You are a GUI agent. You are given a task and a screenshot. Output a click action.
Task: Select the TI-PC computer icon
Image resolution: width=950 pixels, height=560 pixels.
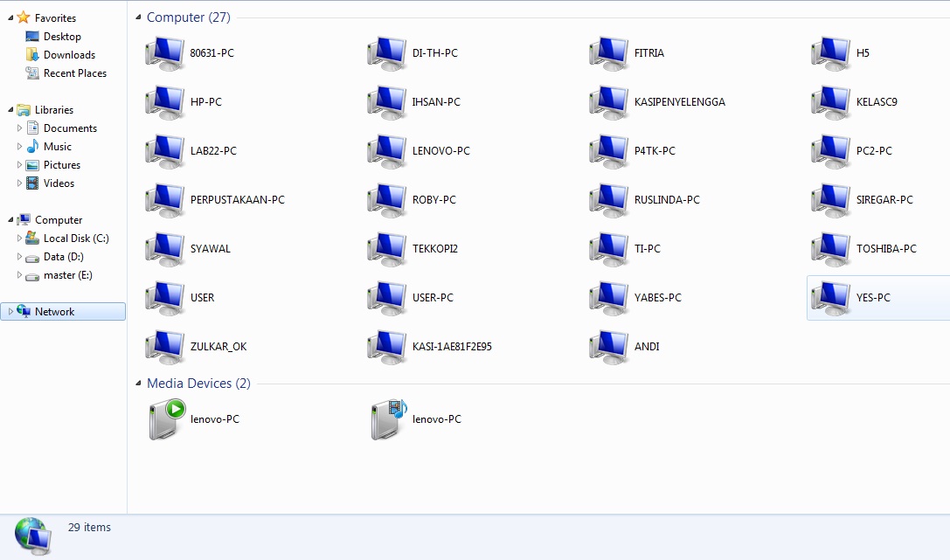click(x=609, y=250)
